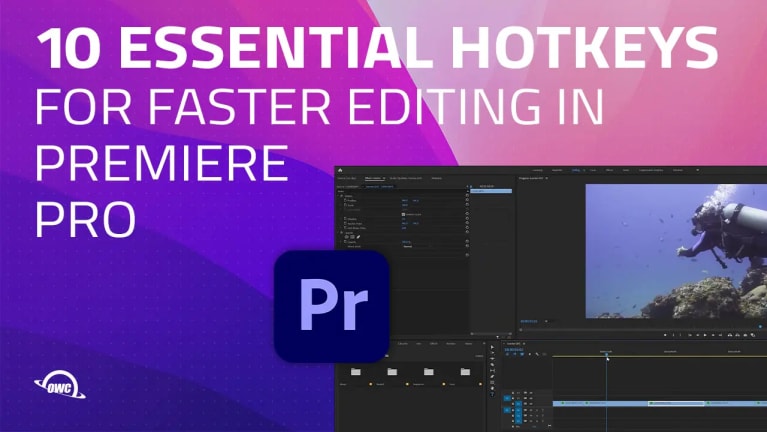Step back one frame in Program Monitor
Image resolution: width=767 pixels, height=432 pixels.
[x=698, y=335]
